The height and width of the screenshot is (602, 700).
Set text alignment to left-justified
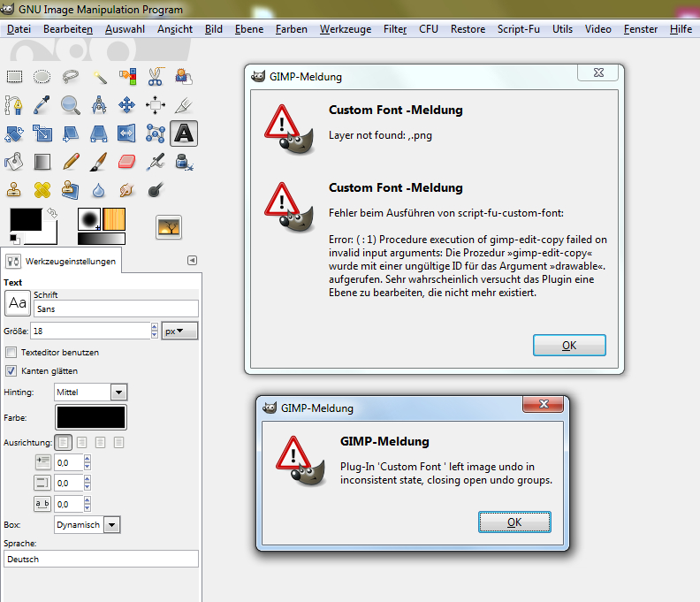click(x=64, y=442)
